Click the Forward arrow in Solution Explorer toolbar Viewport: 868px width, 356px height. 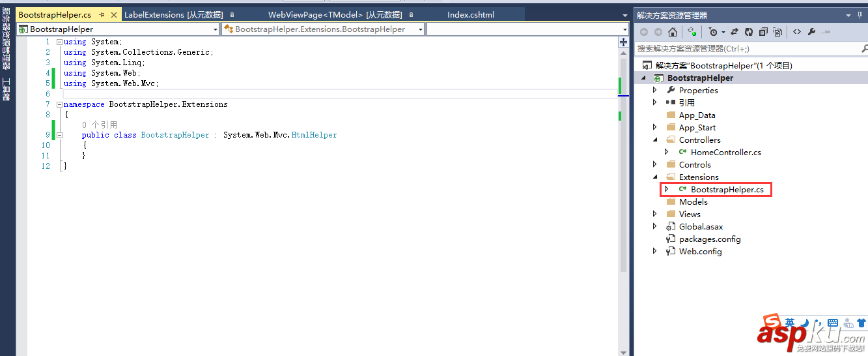click(658, 32)
